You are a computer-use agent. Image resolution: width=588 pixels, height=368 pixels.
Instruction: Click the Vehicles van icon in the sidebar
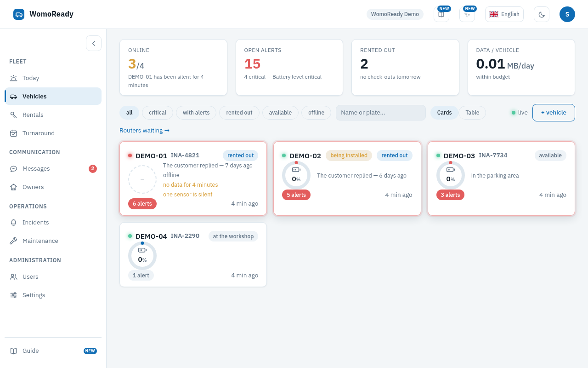(13, 97)
